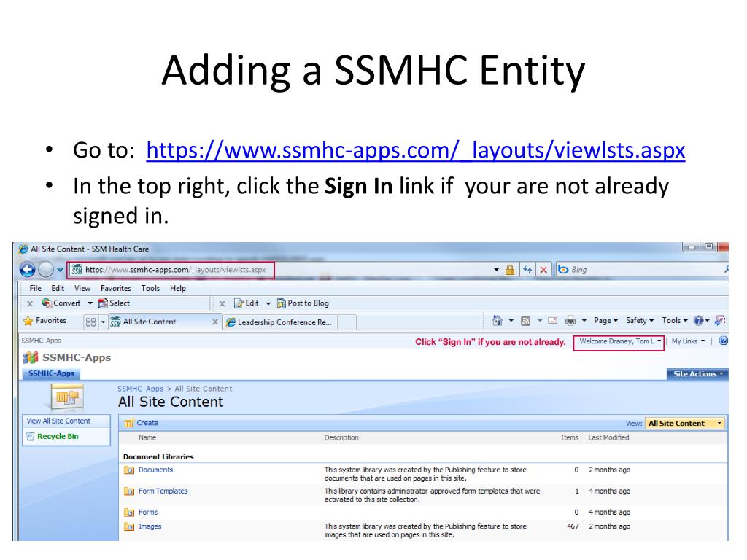Click the Home page icon
The image size is (747, 560).
click(x=498, y=321)
